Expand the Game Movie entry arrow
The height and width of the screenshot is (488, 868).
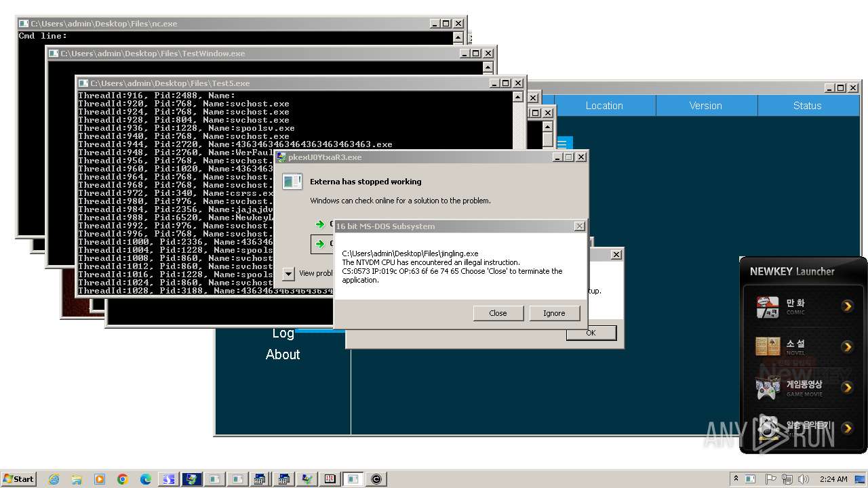point(847,388)
